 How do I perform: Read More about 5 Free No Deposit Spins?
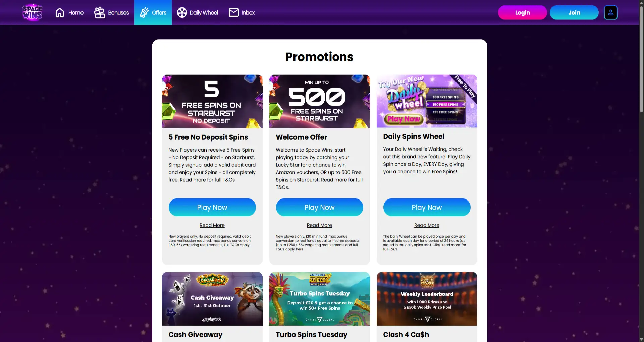[212, 225]
